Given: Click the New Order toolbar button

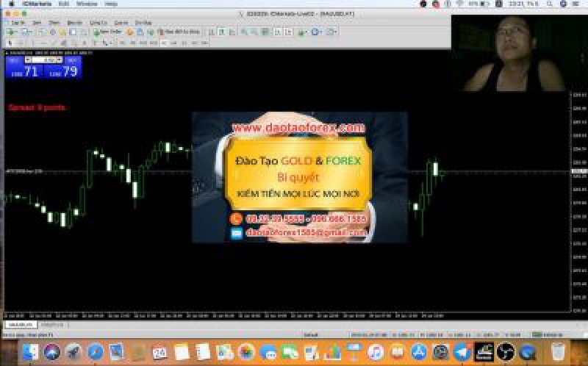Looking at the screenshot, I should pos(107,32).
